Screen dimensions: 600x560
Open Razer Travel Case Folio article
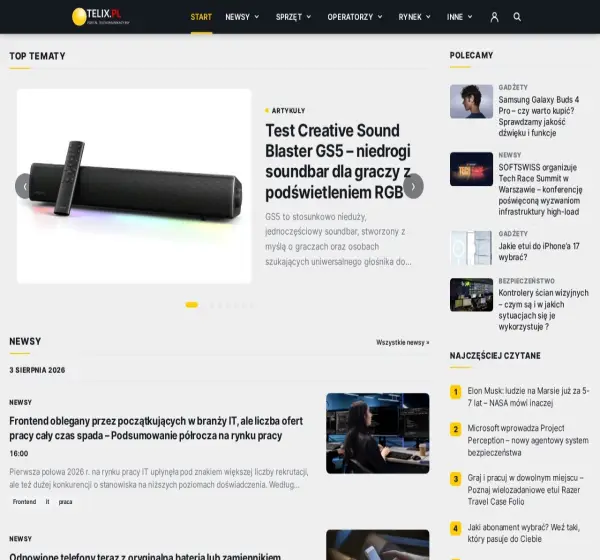click(525, 490)
